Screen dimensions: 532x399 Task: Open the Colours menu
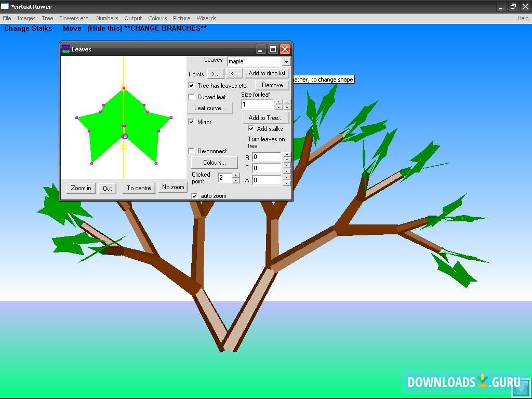tap(157, 18)
